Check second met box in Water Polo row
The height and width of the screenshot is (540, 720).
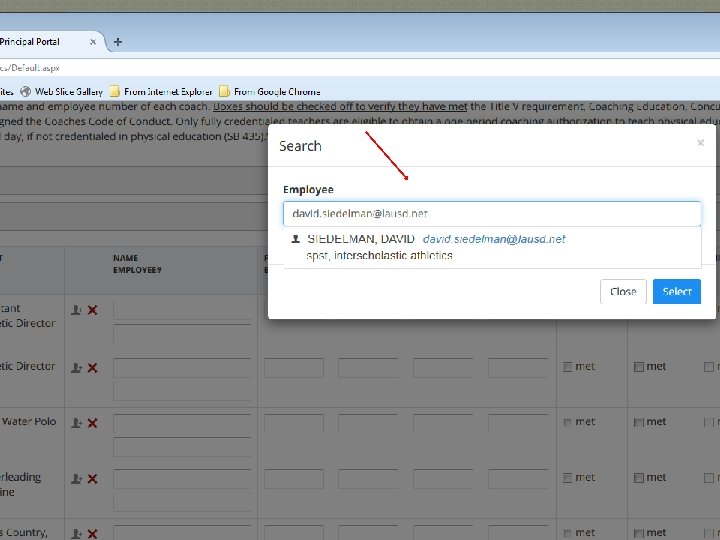(639, 422)
